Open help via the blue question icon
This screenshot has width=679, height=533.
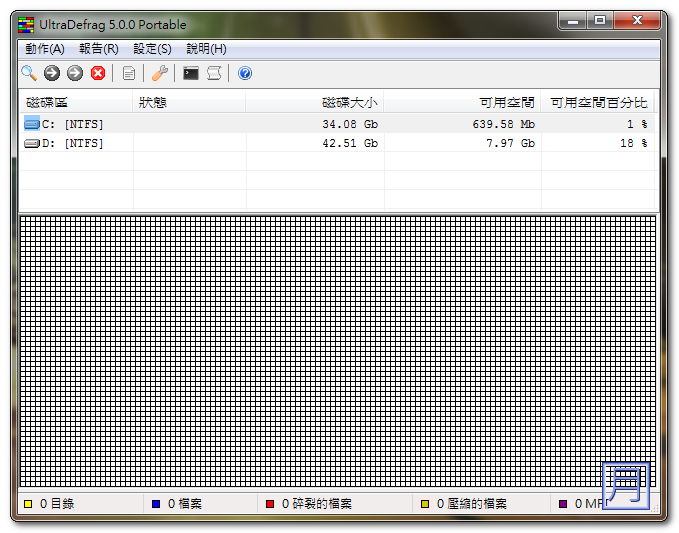(245, 73)
